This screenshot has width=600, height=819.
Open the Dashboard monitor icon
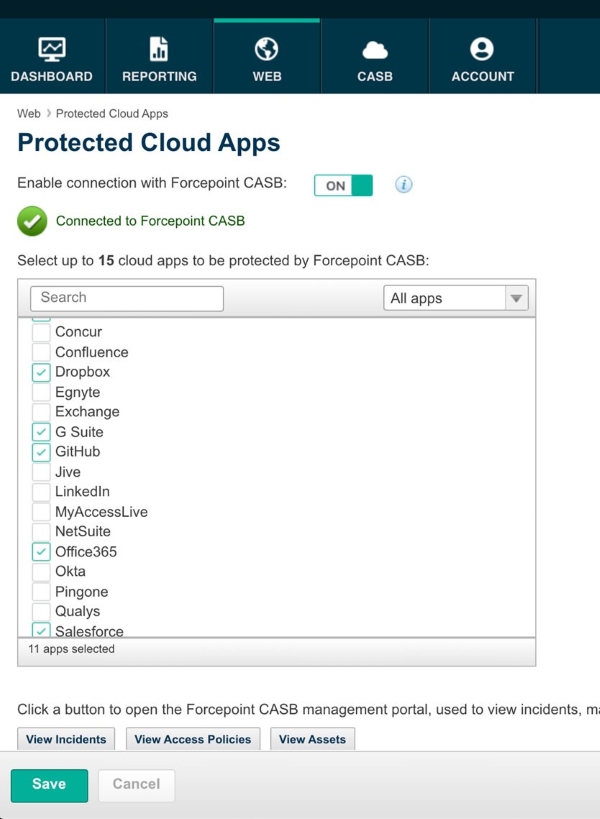[51, 49]
